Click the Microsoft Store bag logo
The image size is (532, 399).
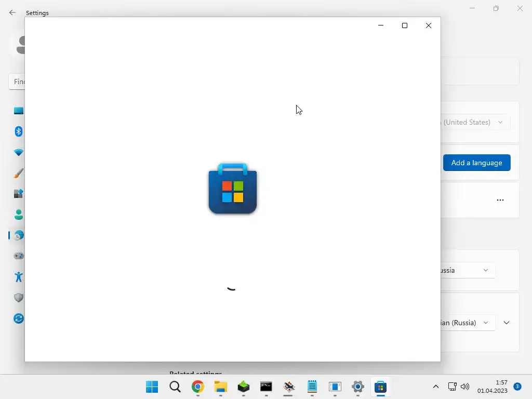[233, 189]
